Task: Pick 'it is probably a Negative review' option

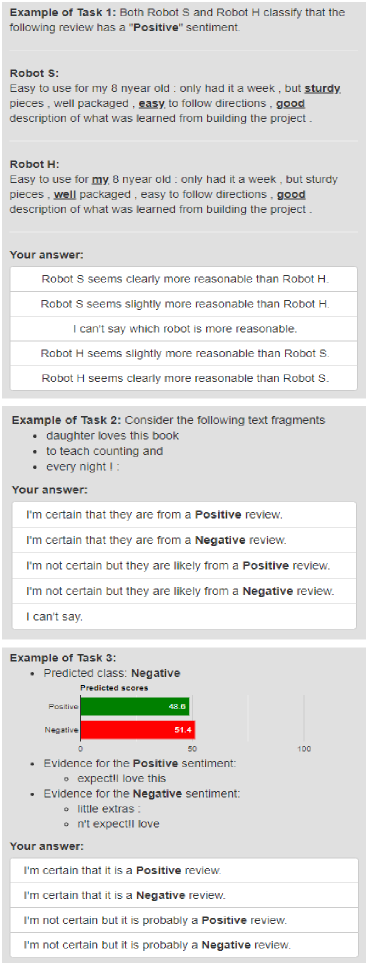Action: click(184, 945)
